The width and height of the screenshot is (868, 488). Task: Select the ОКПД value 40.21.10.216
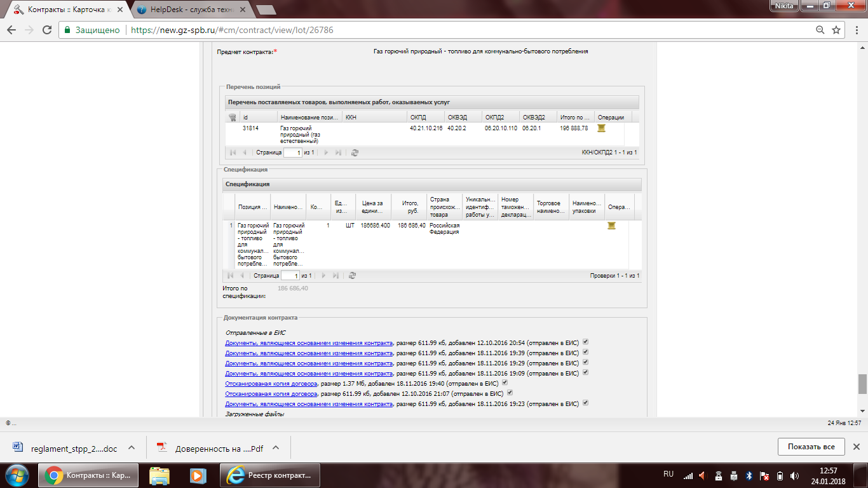[426, 128]
